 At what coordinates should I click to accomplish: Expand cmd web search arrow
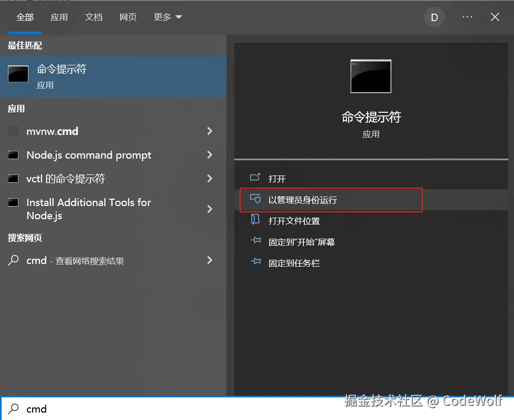tap(210, 260)
